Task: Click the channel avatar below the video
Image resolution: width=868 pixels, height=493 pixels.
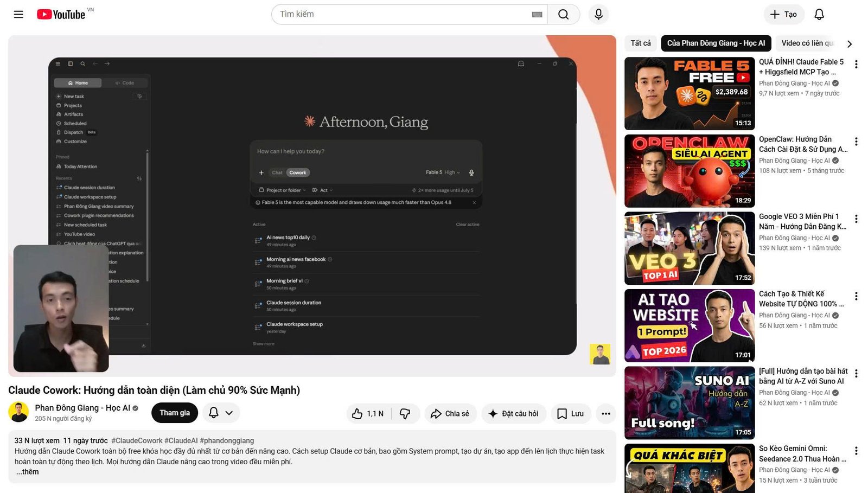Action: tap(18, 412)
